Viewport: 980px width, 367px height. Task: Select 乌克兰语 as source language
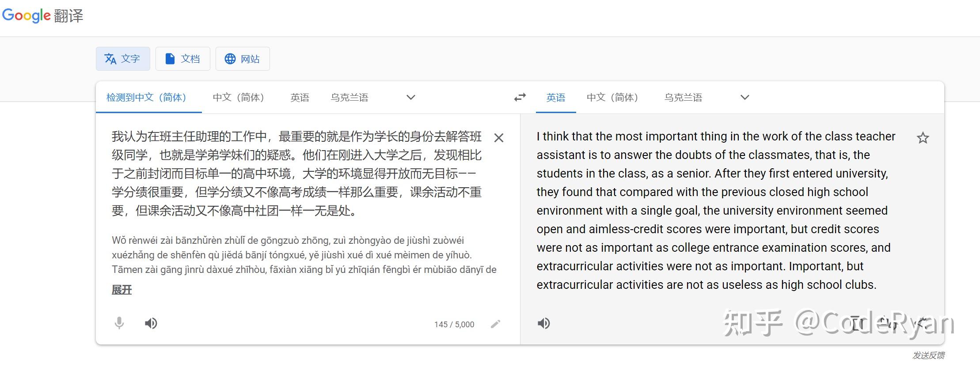[349, 97]
